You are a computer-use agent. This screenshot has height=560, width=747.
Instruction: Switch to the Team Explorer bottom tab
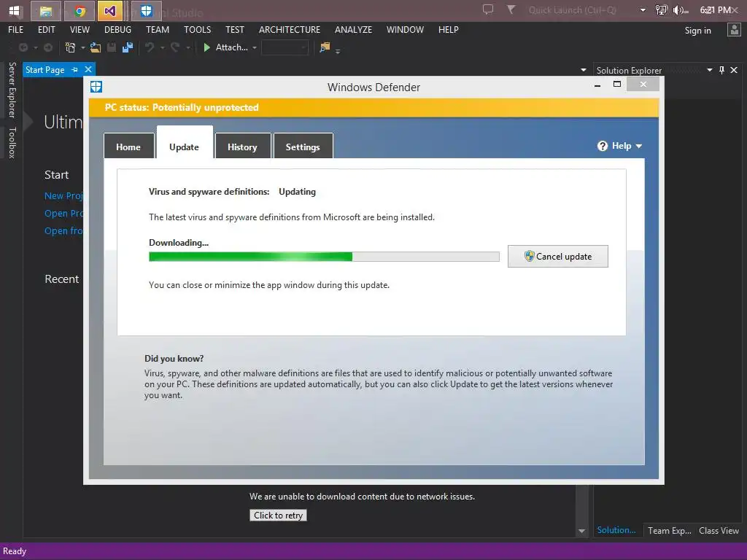click(x=670, y=531)
